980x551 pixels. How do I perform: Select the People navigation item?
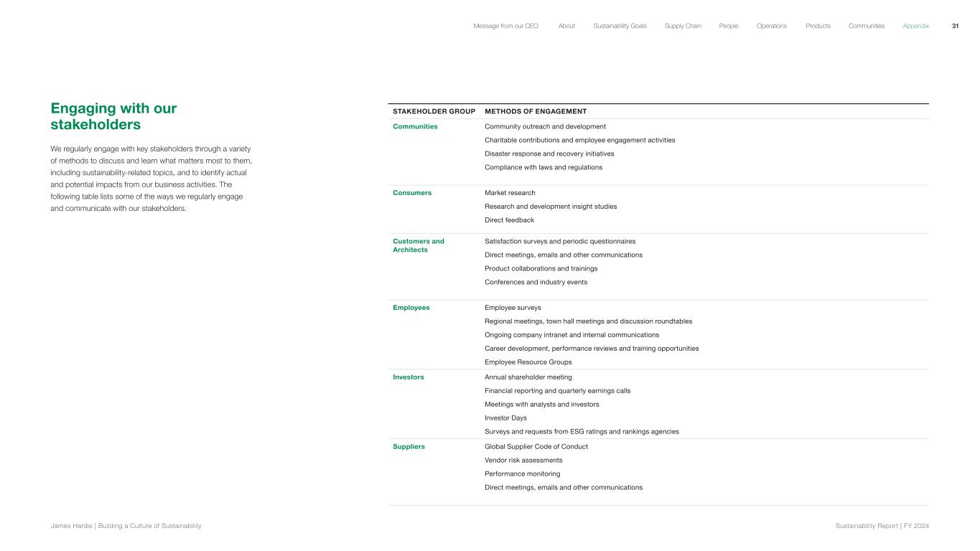pos(728,26)
